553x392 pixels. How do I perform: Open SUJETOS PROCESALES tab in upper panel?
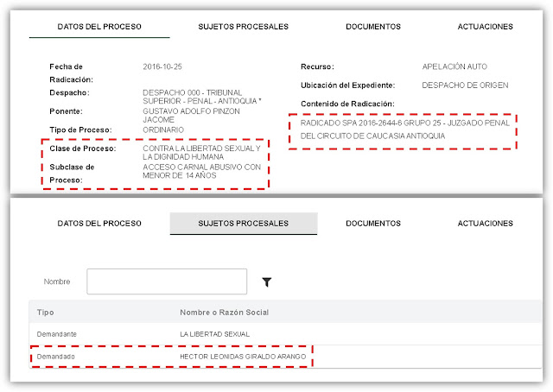(244, 27)
